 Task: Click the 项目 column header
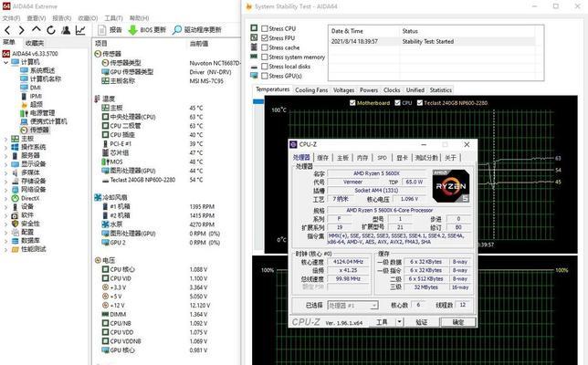click(x=101, y=44)
